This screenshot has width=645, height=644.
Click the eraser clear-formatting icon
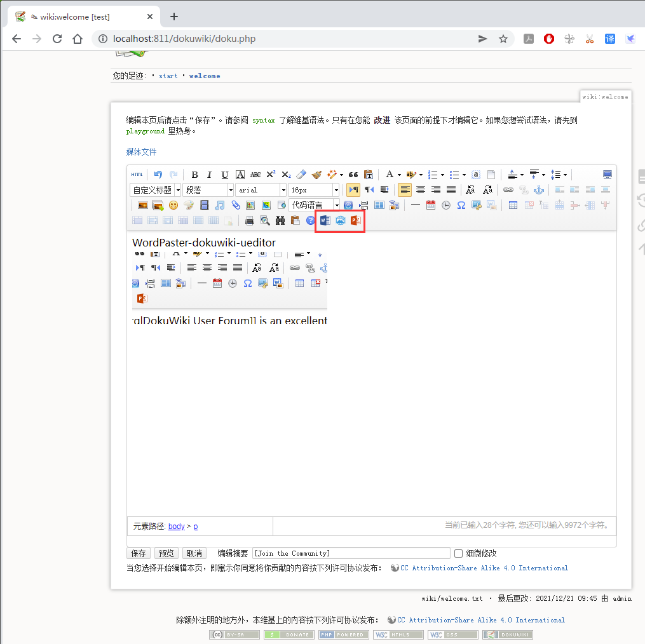(301, 175)
